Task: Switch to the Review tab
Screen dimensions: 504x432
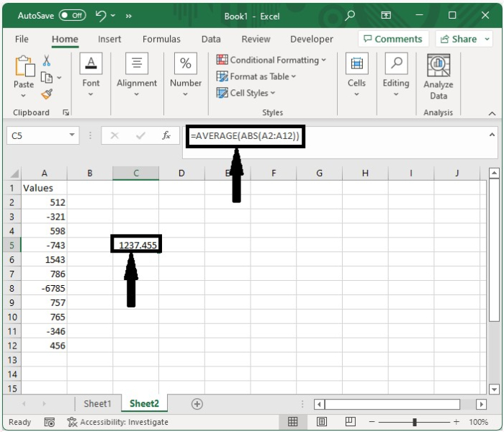Action: [x=256, y=39]
